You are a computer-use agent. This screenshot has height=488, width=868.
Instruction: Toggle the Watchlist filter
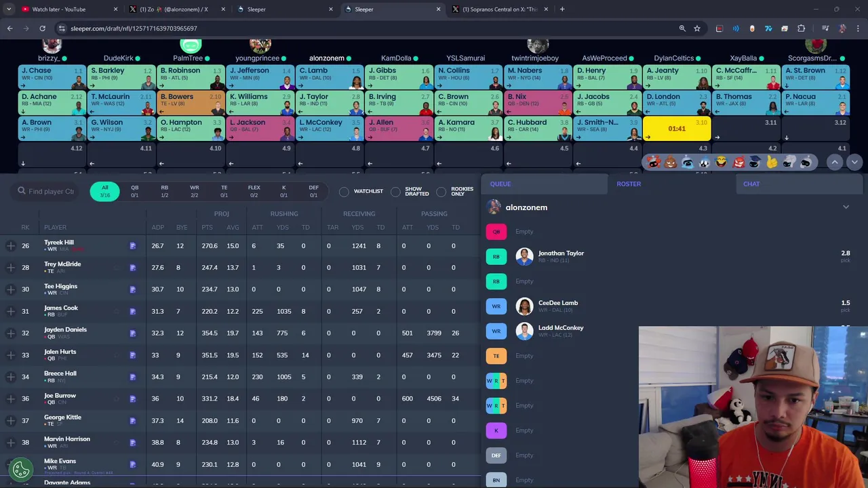point(344,192)
